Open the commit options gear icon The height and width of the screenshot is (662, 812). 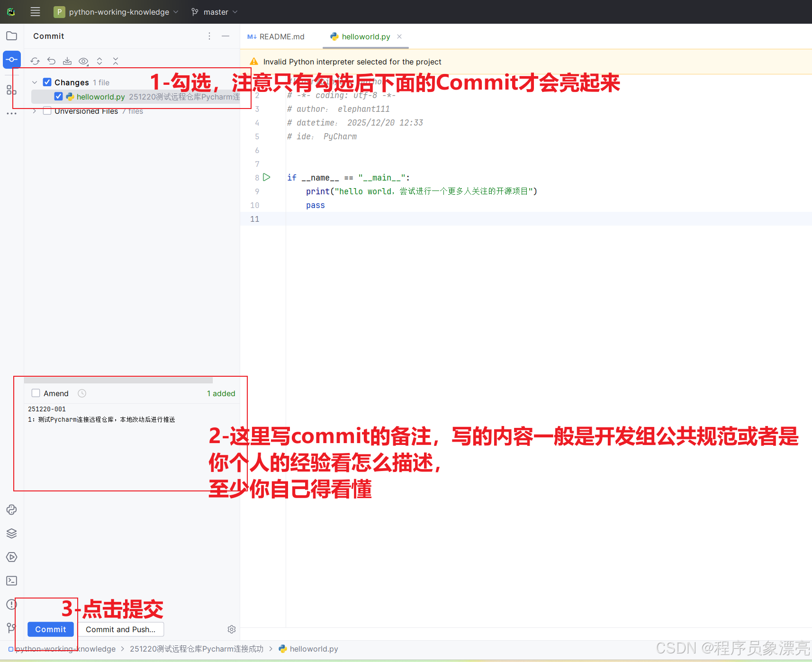click(232, 629)
